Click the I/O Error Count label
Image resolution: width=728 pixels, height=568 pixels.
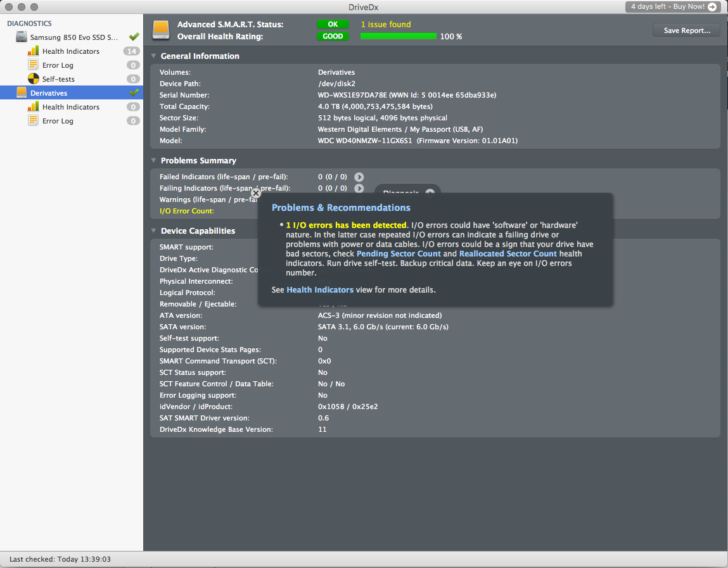pos(187,211)
